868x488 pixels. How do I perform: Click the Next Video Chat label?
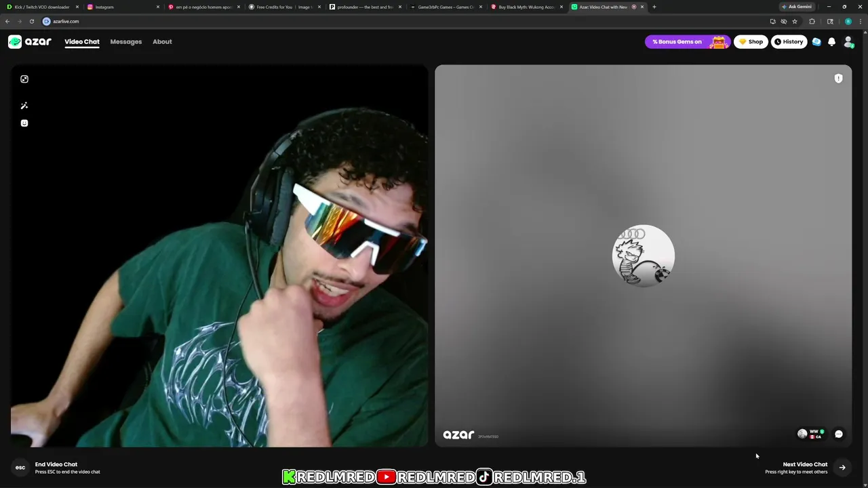[x=805, y=464]
